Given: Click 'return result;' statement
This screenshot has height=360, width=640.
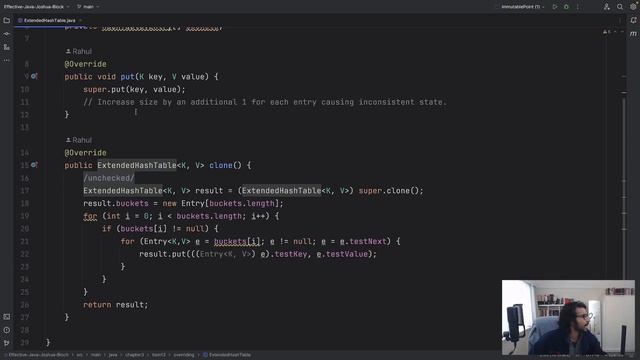Looking at the screenshot, I should click(x=116, y=305).
